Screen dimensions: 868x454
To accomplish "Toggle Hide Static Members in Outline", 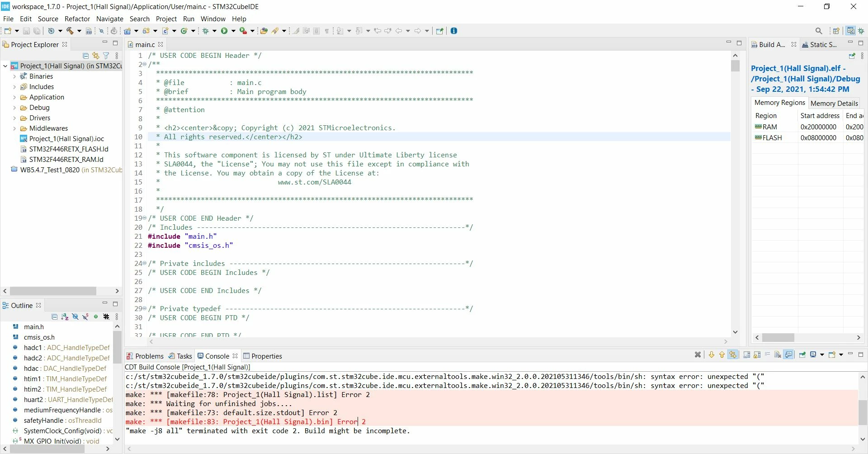I will pyautogui.click(x=85, y=317).
